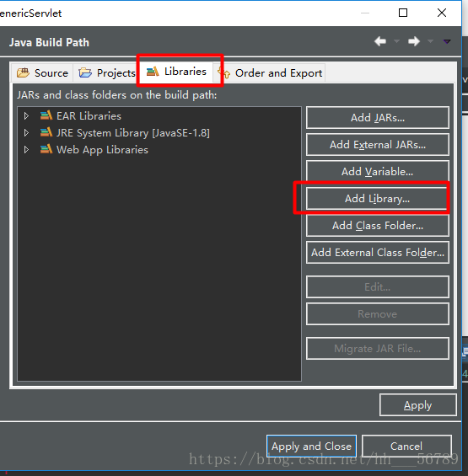The height and width of the screenshot is (476, 468).
Task: Expand the EAR Libraries node
Action: pyautogui.click(x=26, y=115)
